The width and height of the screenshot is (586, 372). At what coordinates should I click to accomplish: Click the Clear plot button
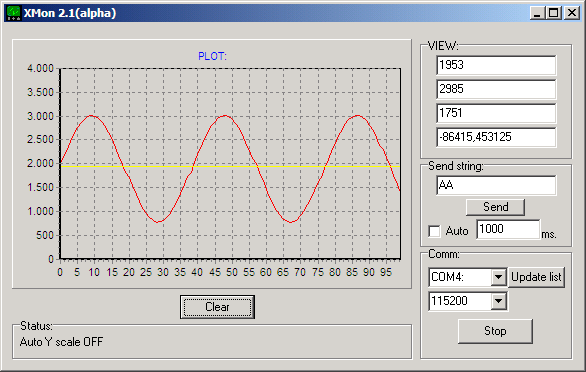[217, 307]
